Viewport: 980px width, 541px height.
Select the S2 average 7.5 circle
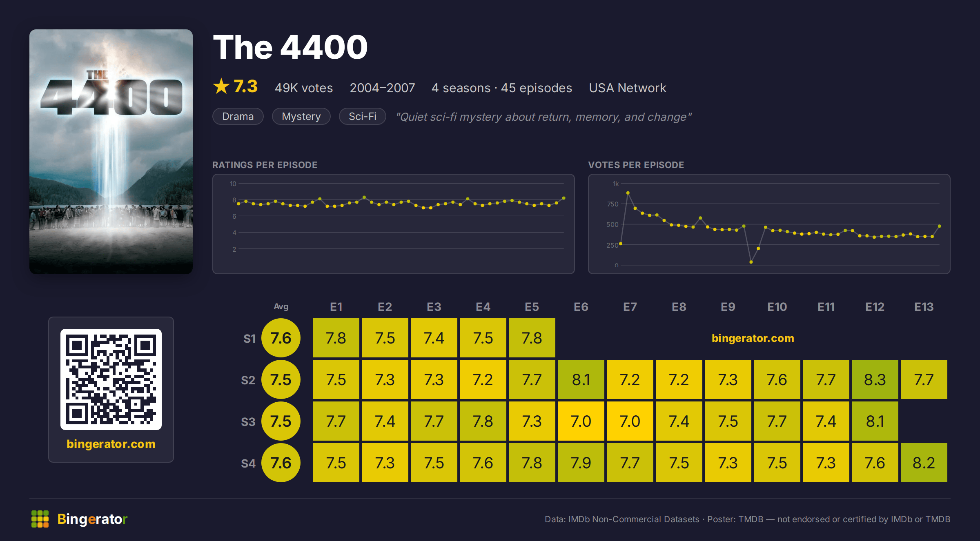(281, 379)
